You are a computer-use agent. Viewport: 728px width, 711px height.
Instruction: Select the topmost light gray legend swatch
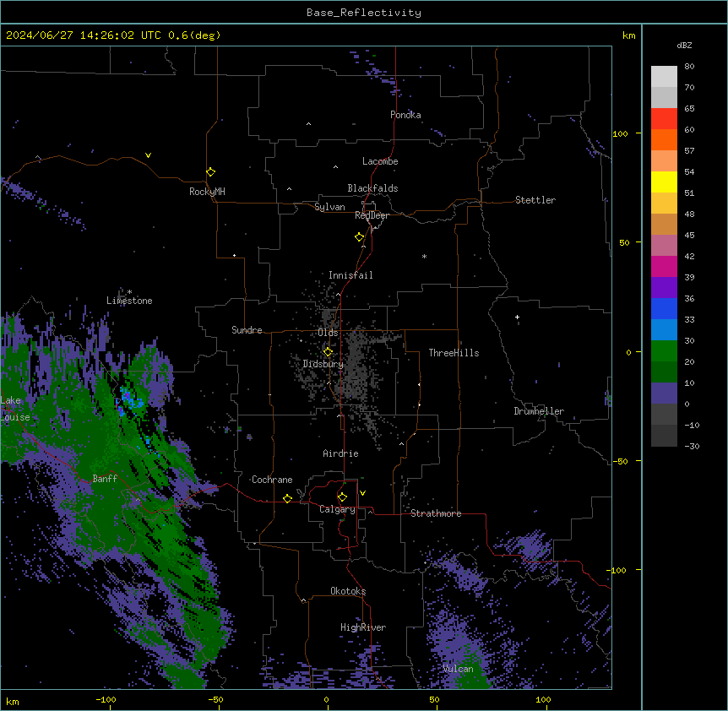(x=664, y=77)
